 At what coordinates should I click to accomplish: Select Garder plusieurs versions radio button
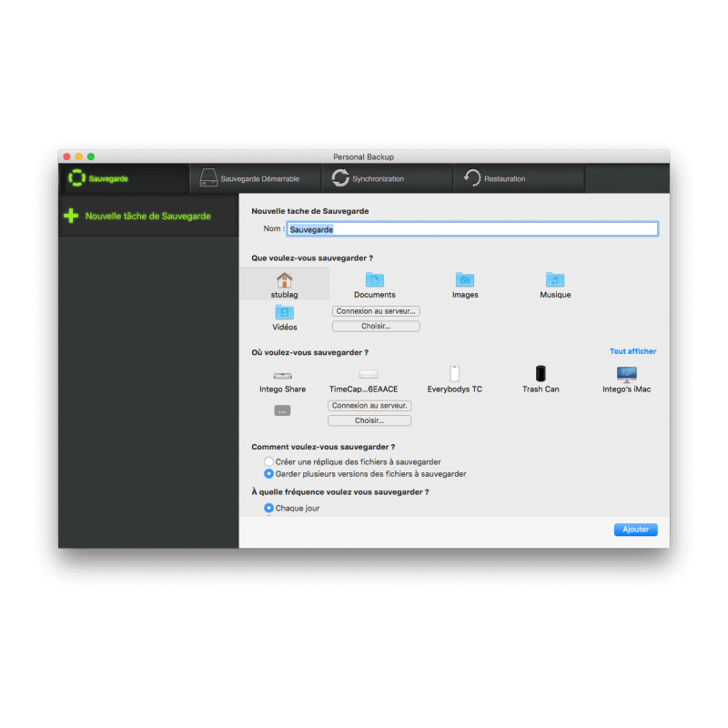[x=268, y=473]
